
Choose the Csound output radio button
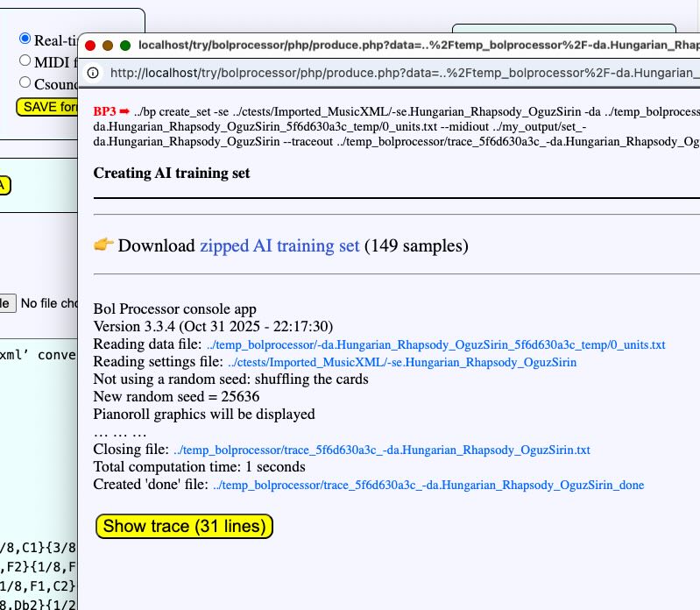coord(25,83)
